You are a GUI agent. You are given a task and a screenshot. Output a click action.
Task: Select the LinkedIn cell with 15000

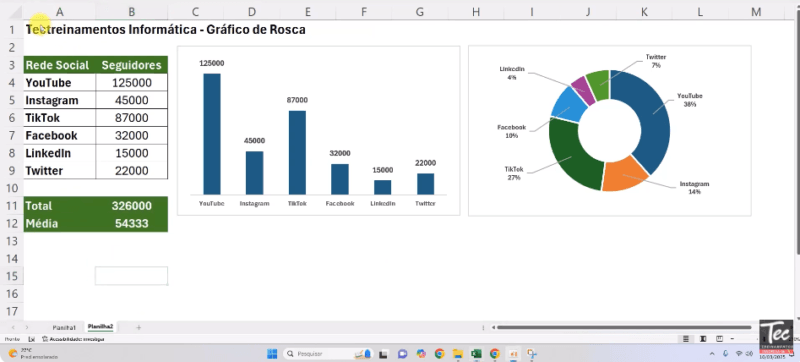[x=132, y=153]
